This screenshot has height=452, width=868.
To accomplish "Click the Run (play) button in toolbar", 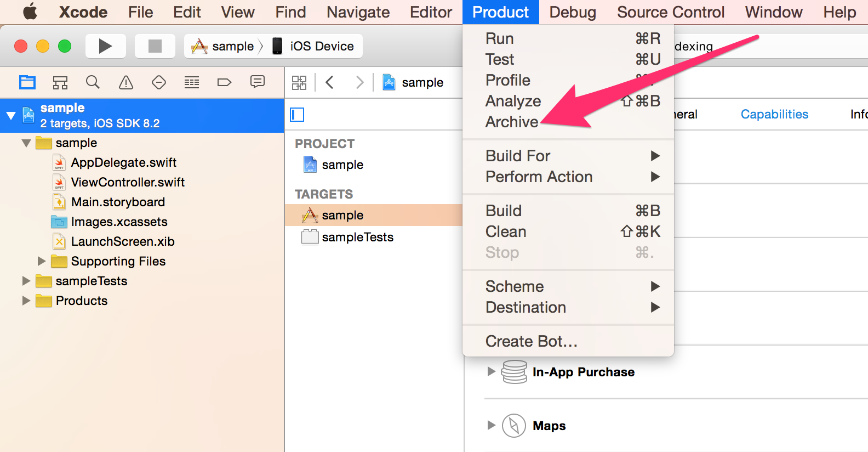I will click(105, 47).
